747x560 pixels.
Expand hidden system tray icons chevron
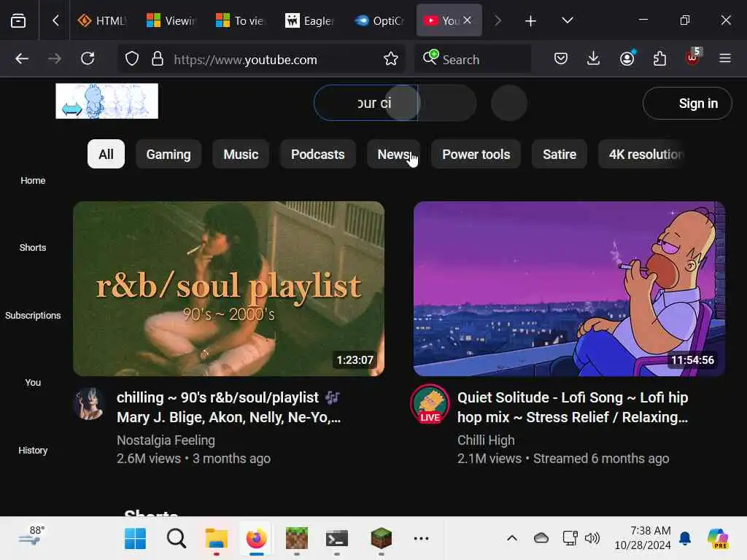click(512, 539)
